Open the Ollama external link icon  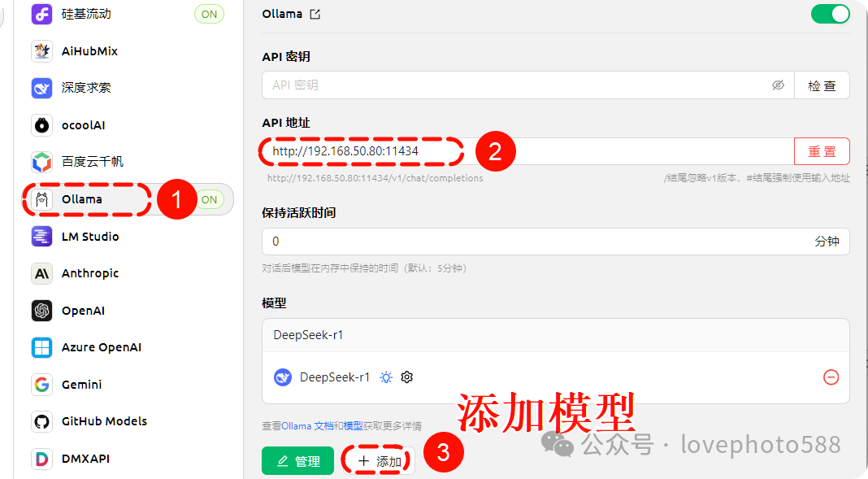(x=315, y=15)
